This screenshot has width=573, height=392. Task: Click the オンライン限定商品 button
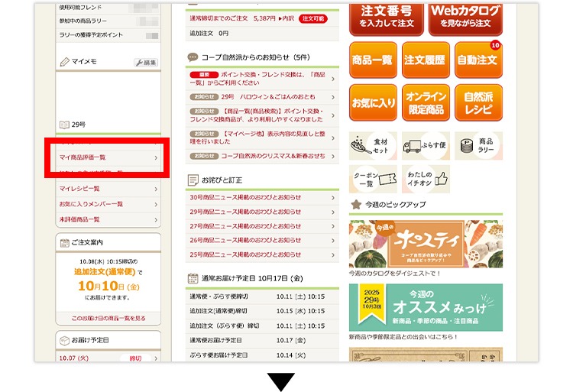[426, 102]
